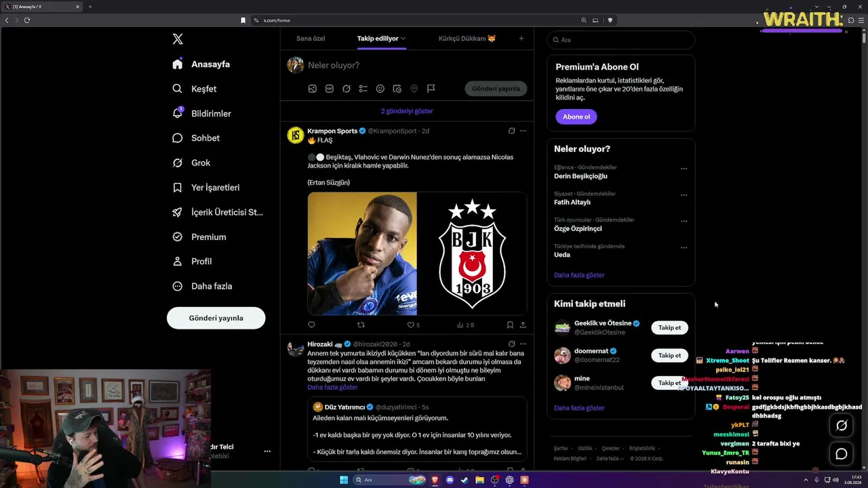Show the 2 new posts
The width and height of the screenshot is (868, 488).
click(407, 111)
